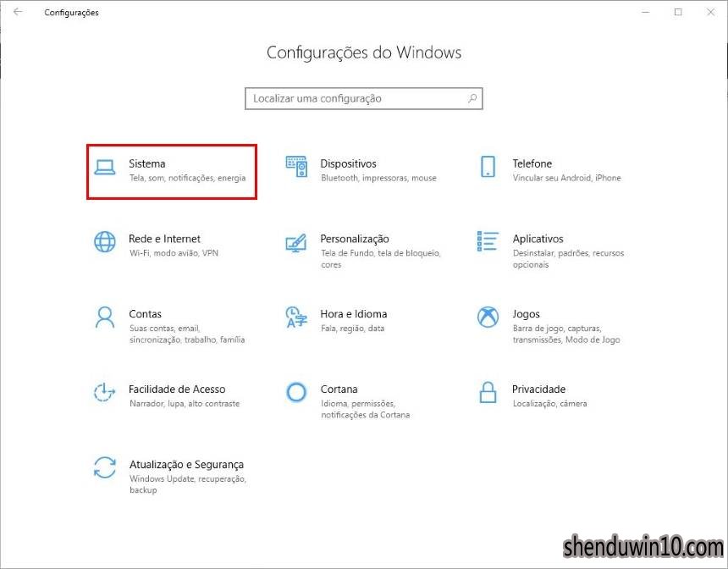This screenshot has height=569, width=728.
Task: Open the Aplicativos settings label
Action: tap(538, 239)
